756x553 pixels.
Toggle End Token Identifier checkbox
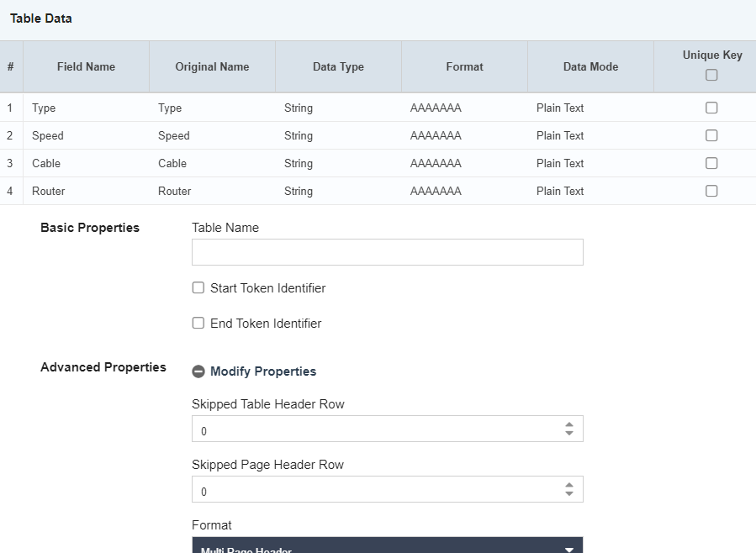tap(198, 323)
